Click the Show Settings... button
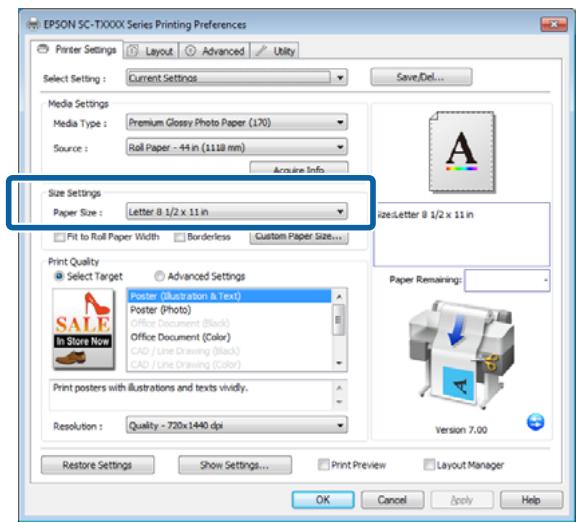 click(x=235, y=465)
